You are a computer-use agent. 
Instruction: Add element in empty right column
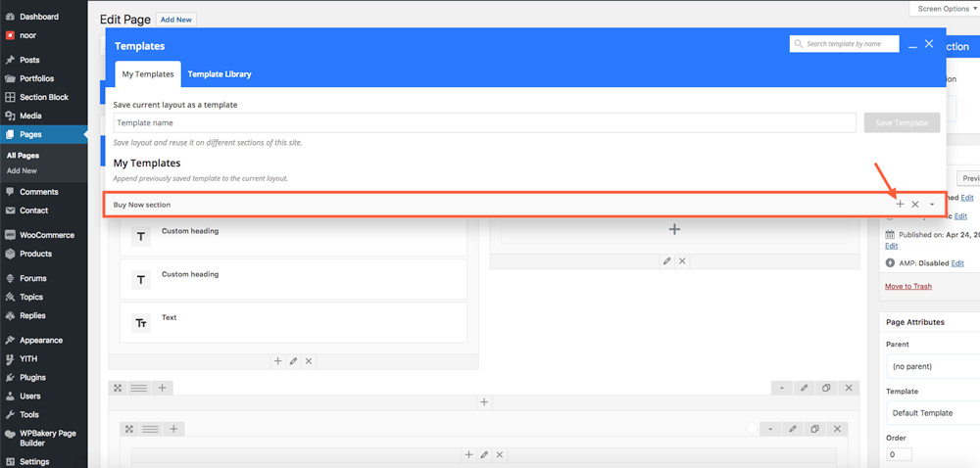point(674,230)
